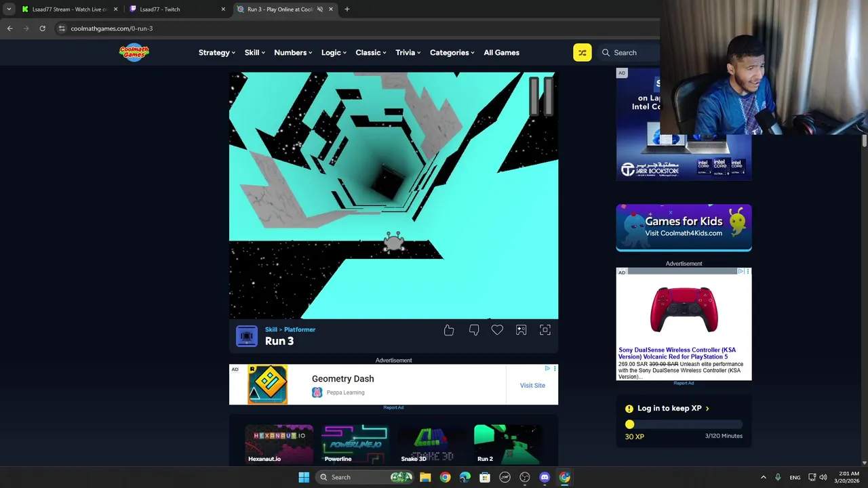Open the Powerline game thumbnail
The image size is (868, 488).
[x=355, y=444]
